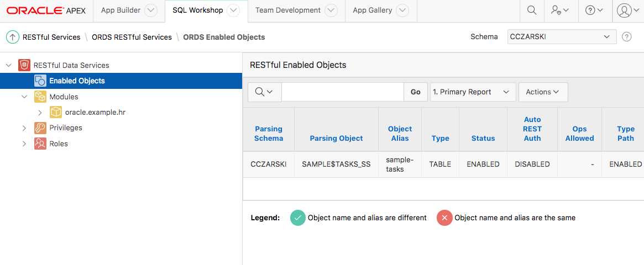The image size is (644, 265).
Task: Switch to the App Builder tab
Action: pyautogui.click(x=121, y=10)
